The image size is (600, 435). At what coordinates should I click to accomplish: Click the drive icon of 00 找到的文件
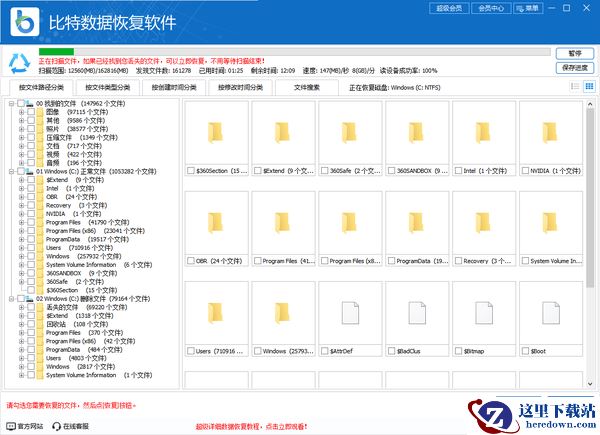(x=30, y=104)
